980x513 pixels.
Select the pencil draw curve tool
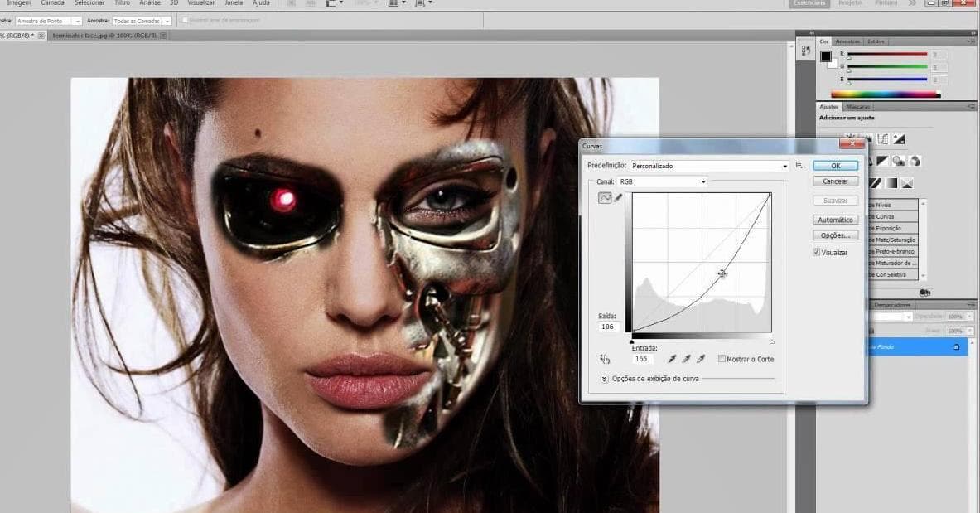pos(618,198)
